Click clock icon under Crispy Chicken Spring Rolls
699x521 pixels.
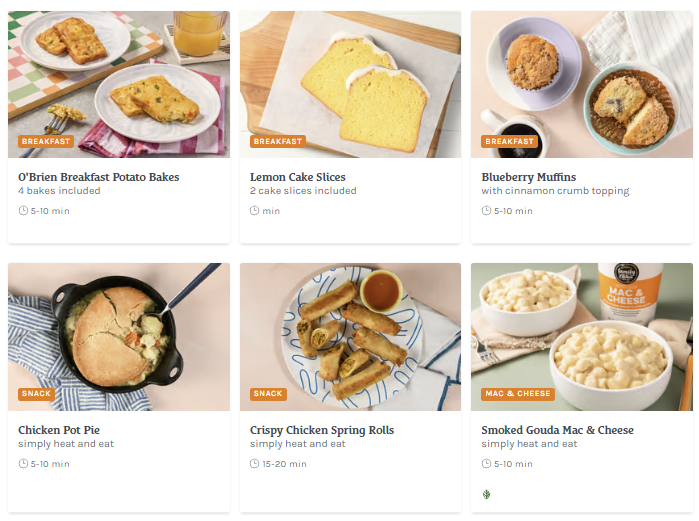(x=254, y=464)
